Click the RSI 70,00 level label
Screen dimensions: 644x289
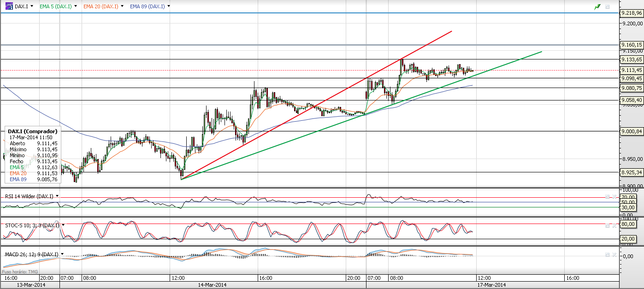(629, 197)
